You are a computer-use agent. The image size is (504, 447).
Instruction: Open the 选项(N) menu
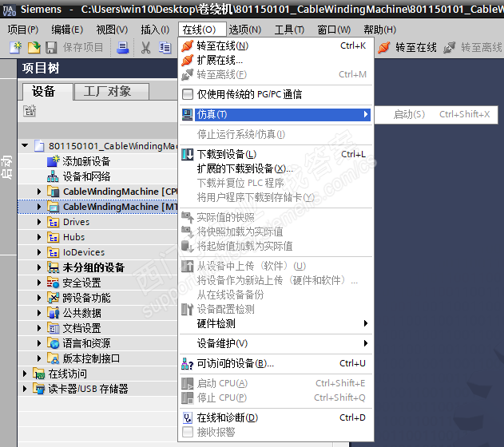[245, 30]
